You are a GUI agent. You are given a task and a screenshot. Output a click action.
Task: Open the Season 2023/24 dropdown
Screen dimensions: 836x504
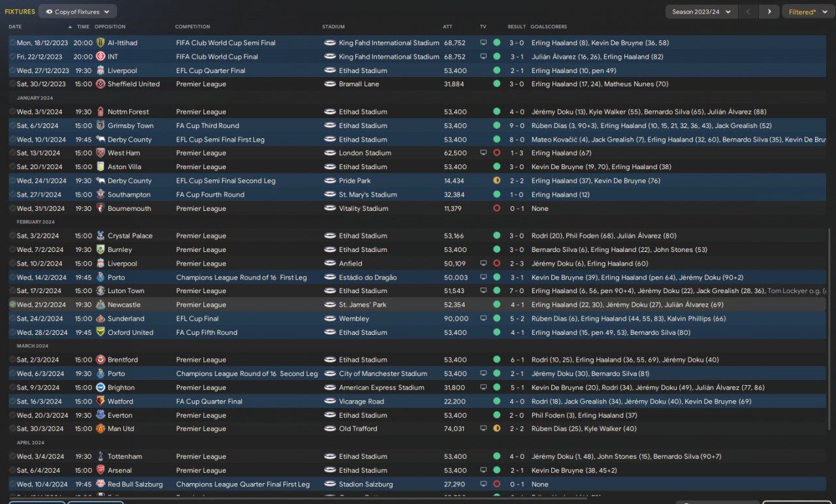point(701,12)
